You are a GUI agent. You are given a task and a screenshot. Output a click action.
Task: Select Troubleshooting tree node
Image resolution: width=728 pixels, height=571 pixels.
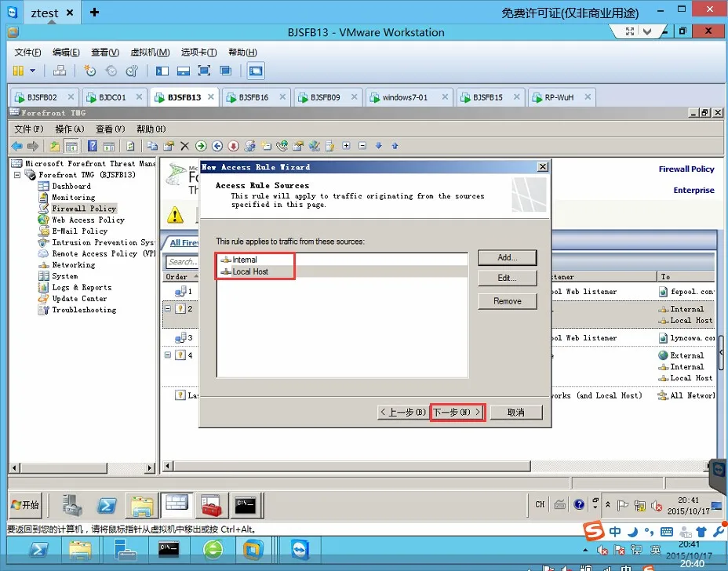point(84,310)
